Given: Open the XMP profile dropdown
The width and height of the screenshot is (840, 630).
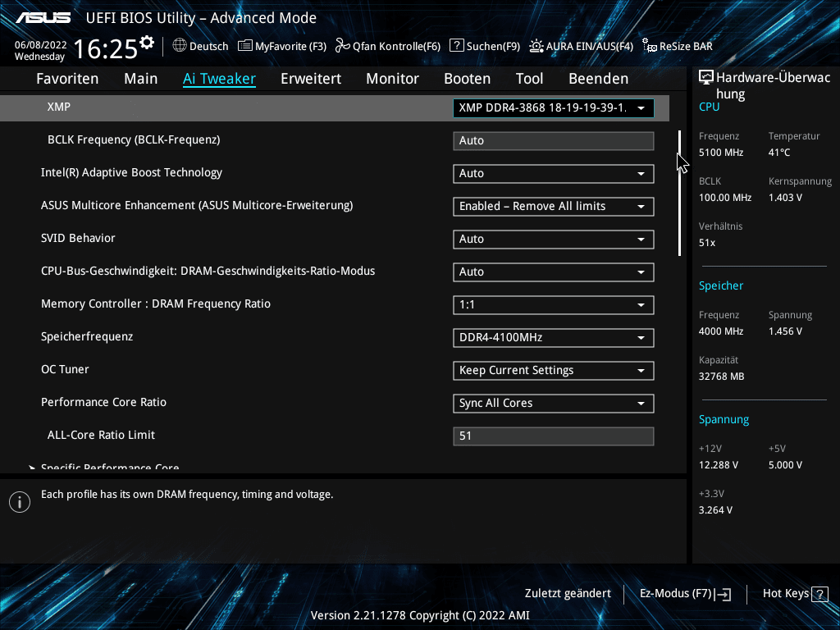Looking at the screenshot, I should (x=554, y=107).
